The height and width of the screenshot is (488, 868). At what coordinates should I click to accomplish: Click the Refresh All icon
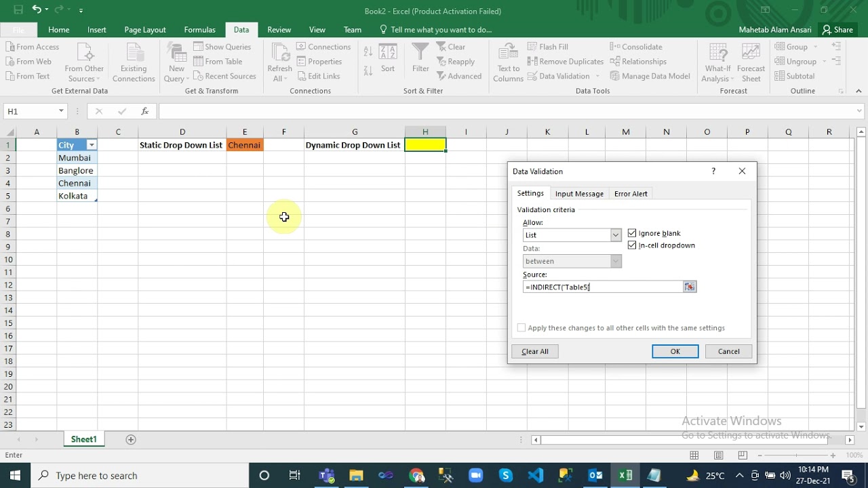click(279, 62)
